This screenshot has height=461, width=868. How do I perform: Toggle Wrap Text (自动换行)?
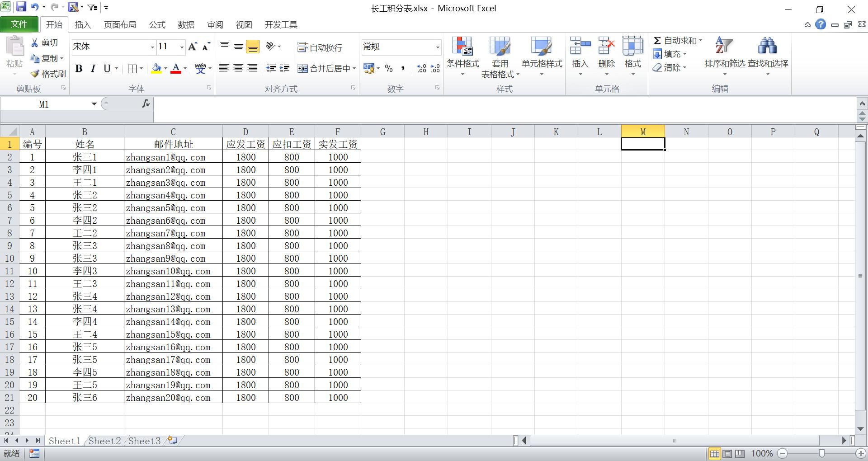click(x=320, y=47)
